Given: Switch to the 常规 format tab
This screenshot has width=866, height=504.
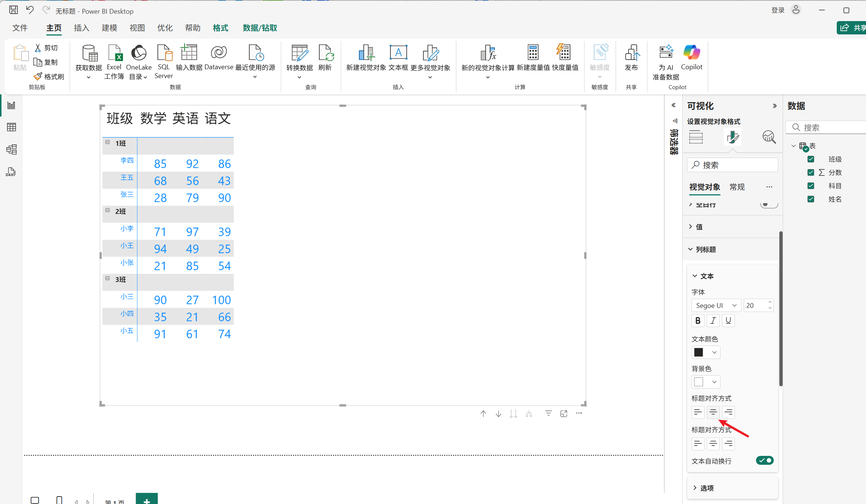Looking at the screenshot, I should (737, 187).
